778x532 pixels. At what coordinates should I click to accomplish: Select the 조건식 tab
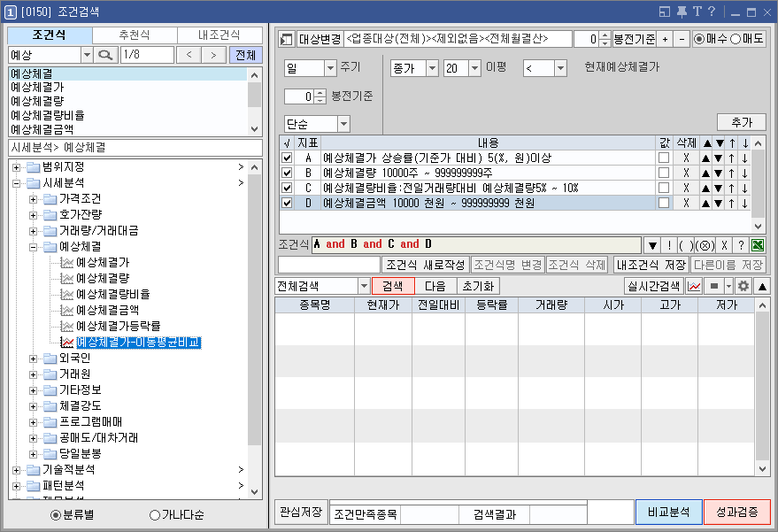coord(50,35)
